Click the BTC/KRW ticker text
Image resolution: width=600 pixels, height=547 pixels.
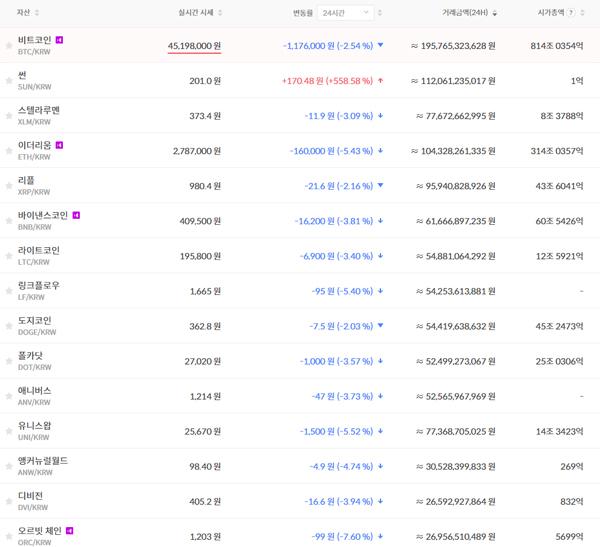click(x=34, y=52)
